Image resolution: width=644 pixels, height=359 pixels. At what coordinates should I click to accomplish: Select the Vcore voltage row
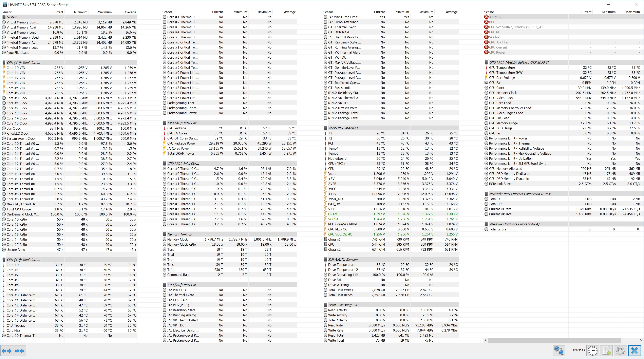(332, 174)
